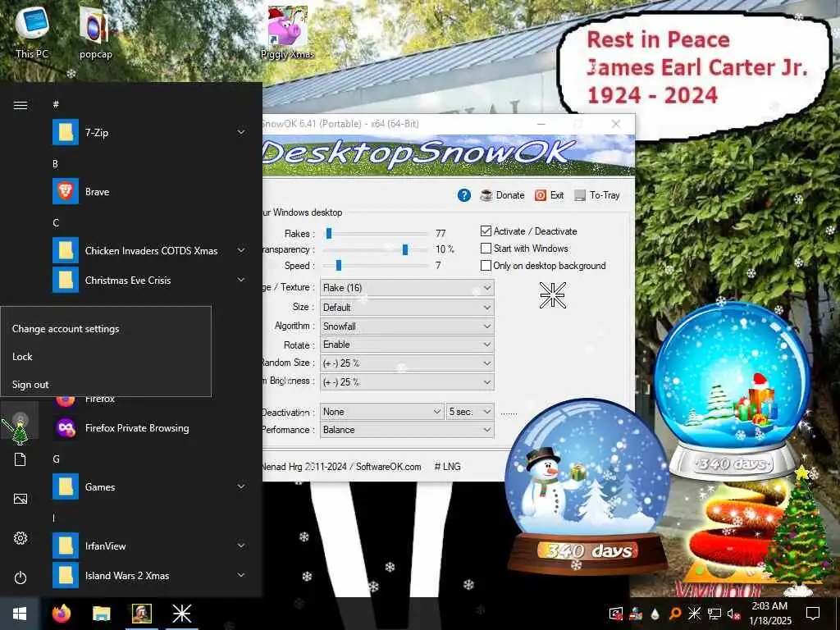Open the Random Size dropdown
The image size is (840, 630).
click(x=407, y=363)
